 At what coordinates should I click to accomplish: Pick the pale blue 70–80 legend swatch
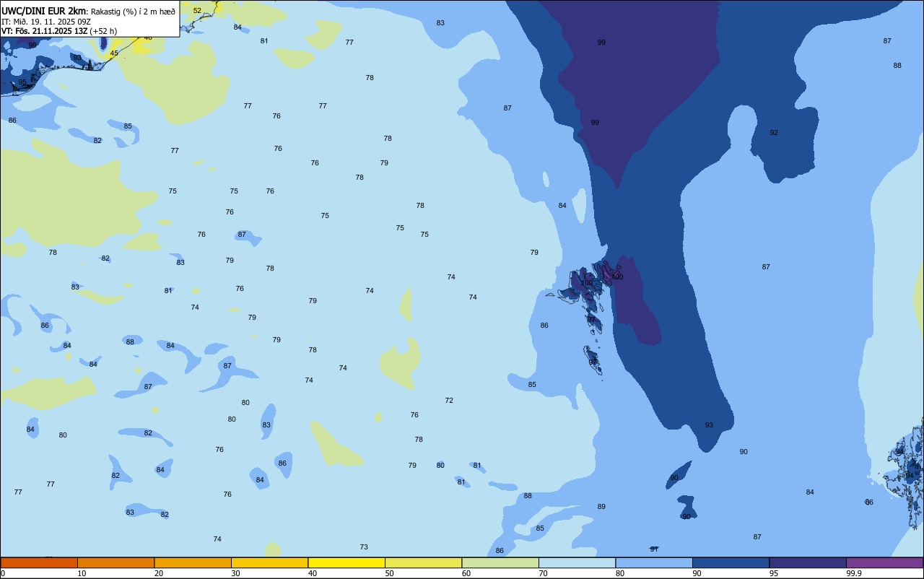[x=577, y=562]
